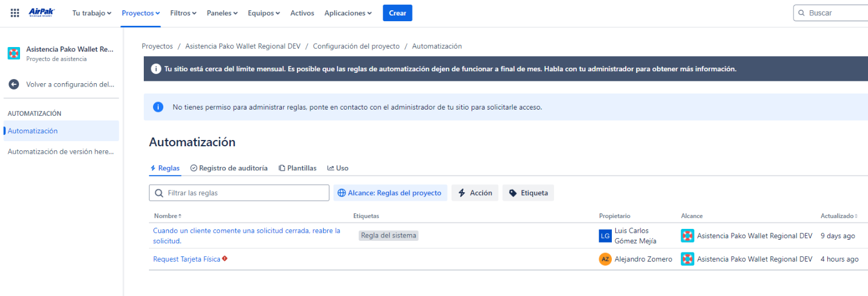The height and width of the screenshot is (296, 868).
Task: Click the sidebar project title Asistencia Pako Wallet
Action: [x=70, y=49]
